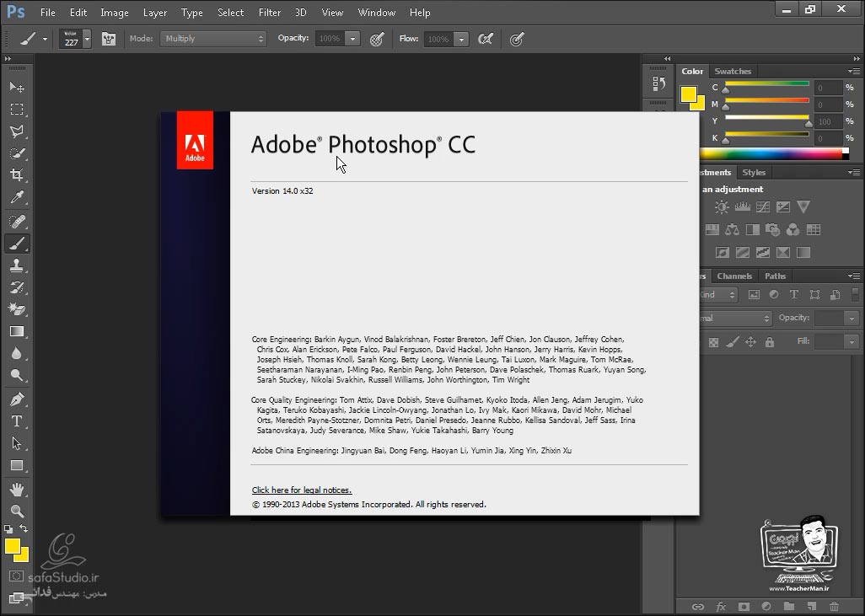Select the Crop tool
The width and height of the screenshot is (865, 616).
coord(17,175)
